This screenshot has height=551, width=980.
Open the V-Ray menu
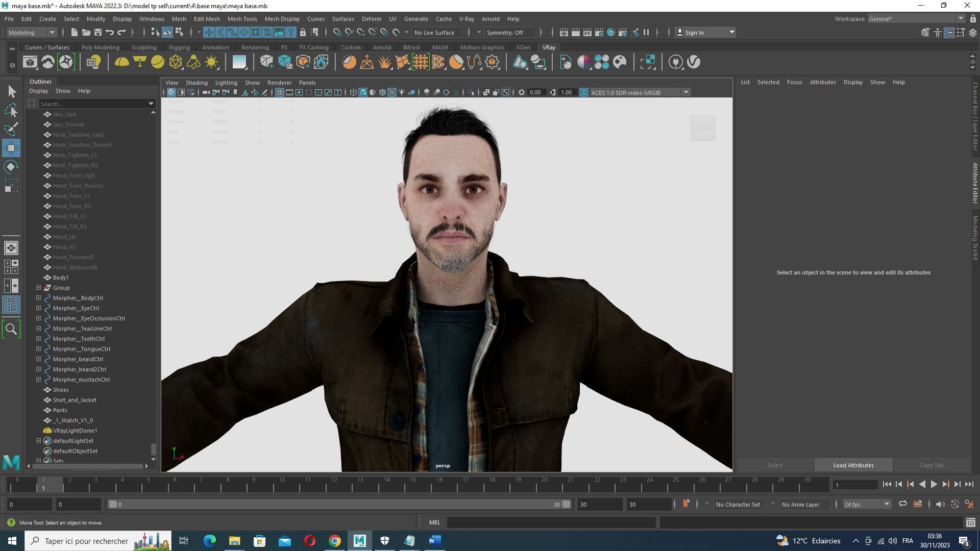(x=467, y=19)
